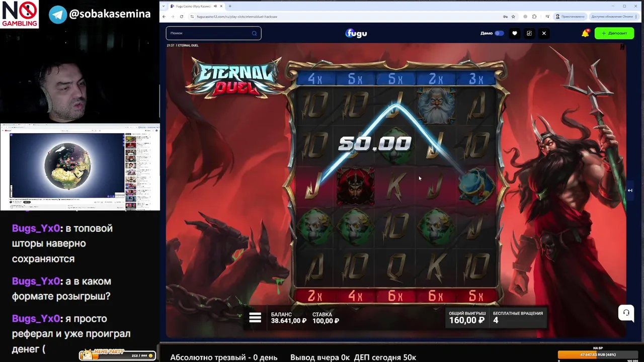Click the БАЛАНС 38.641,00 ₽ value
644x362 pixels.
(x=288, y=317)
